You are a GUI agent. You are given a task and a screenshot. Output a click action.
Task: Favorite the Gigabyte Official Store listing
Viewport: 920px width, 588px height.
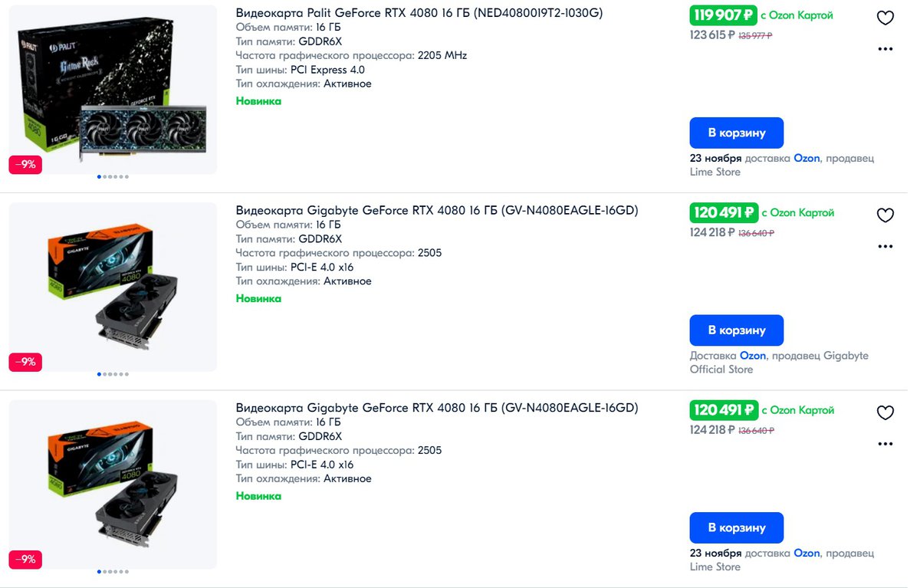click(x=885, y=215)
